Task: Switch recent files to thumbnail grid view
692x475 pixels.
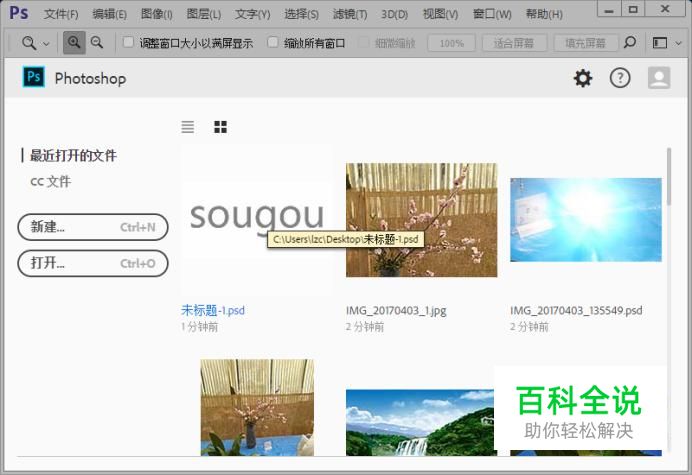Action: tap(220, 127)
